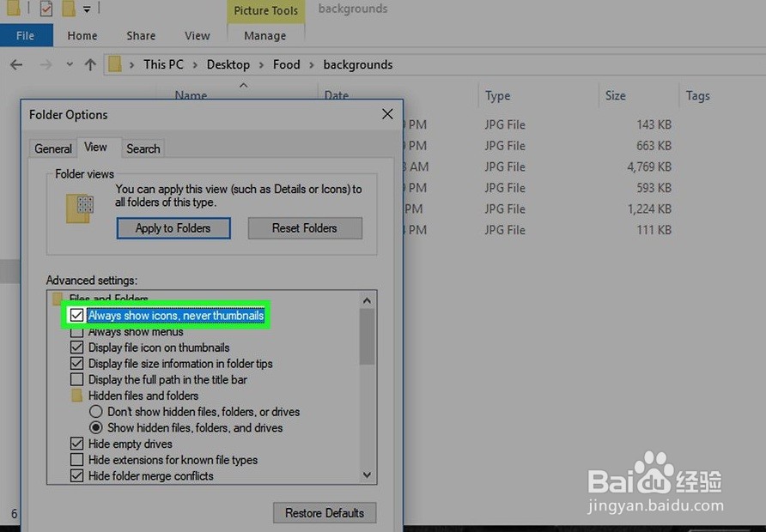The image size is (766, 532).
Task: Click Food in the address path
Action: click(x=286, y=64)
